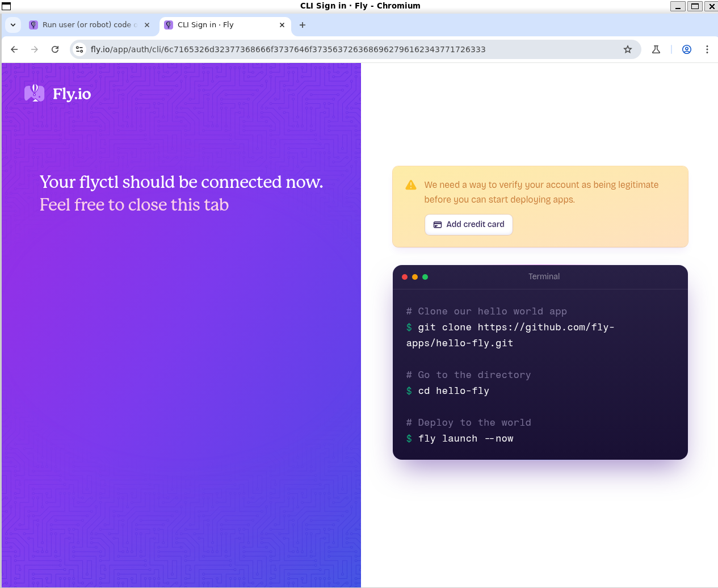718x588 pixels.
Task: Click the 'Terminal' title text
Action: coord(544,276)
